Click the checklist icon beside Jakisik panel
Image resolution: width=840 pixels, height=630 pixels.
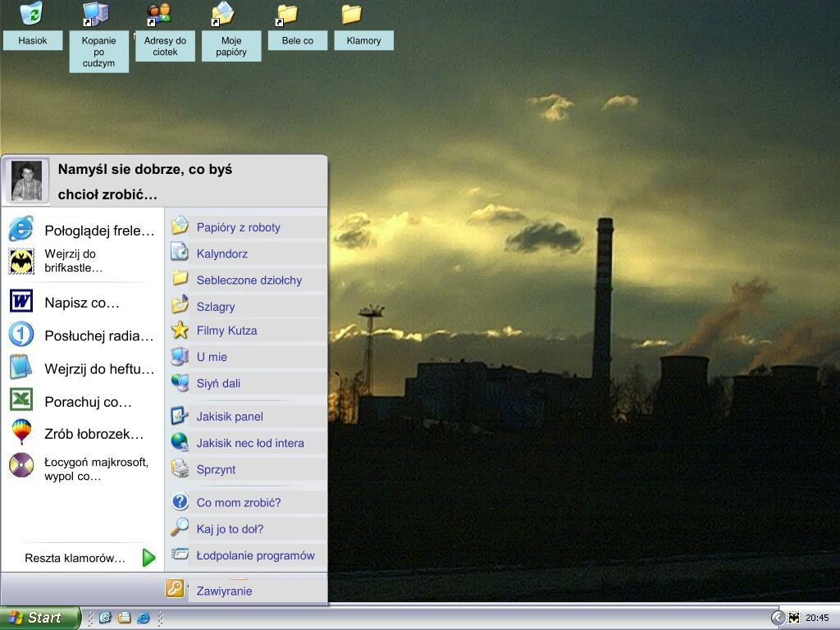180,416
